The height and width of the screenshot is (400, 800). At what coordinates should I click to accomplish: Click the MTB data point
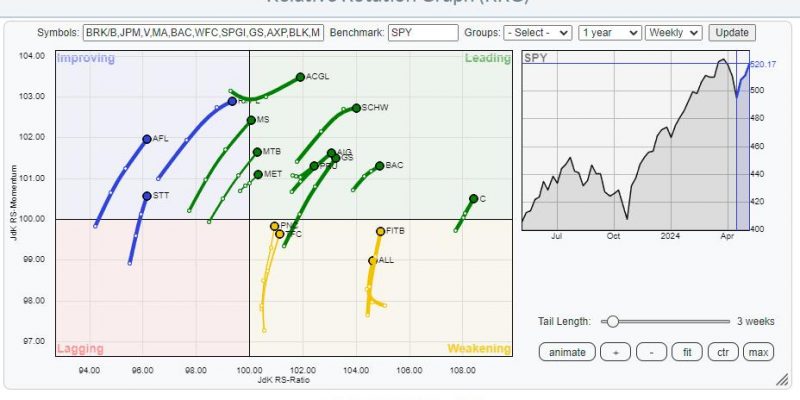click(x=257, y=152)
